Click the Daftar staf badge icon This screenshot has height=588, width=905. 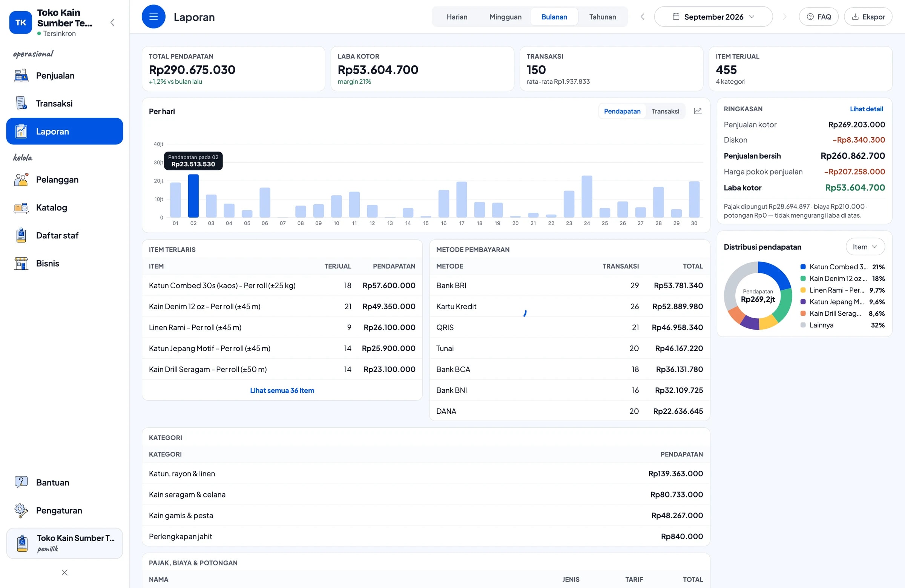[21, 235]
